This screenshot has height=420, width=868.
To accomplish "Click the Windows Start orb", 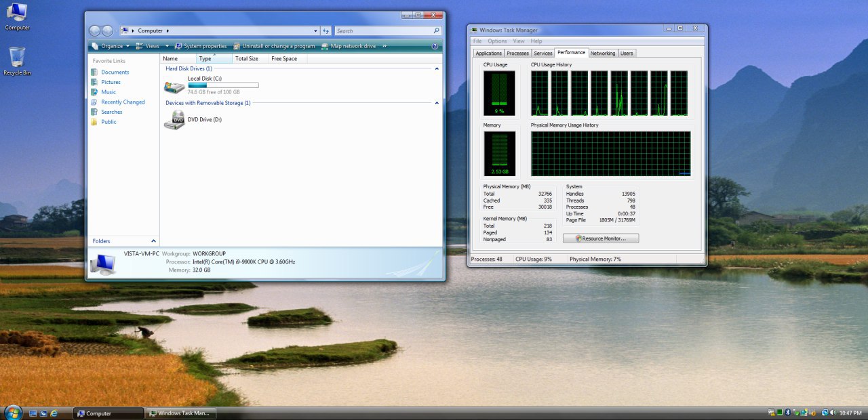I will tap(13, 412).
